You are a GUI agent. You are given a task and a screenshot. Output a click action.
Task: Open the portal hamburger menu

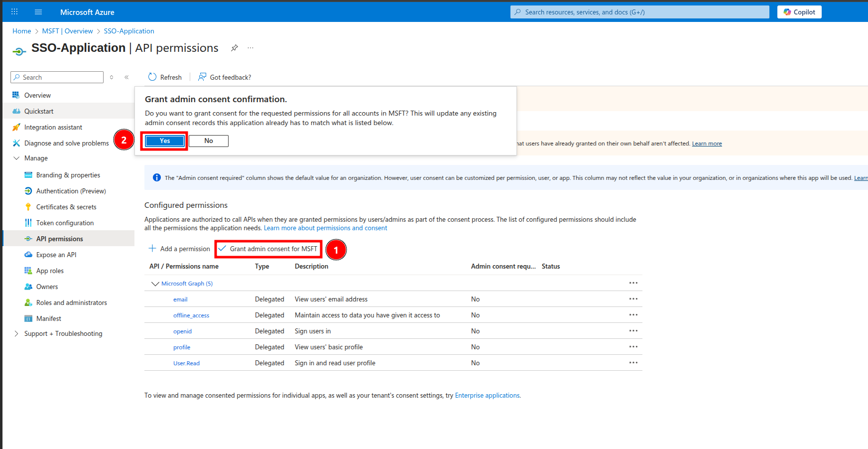tap(38, 12)
